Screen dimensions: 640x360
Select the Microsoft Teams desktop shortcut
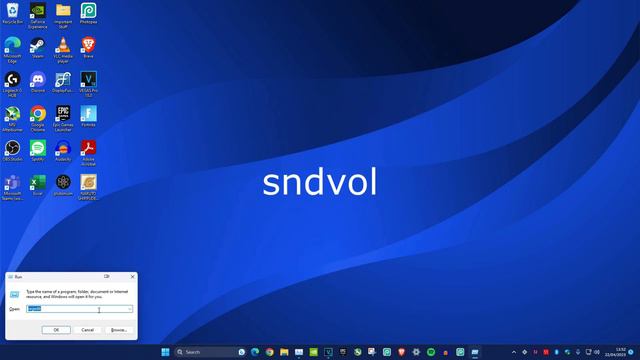tap(12, 187)
